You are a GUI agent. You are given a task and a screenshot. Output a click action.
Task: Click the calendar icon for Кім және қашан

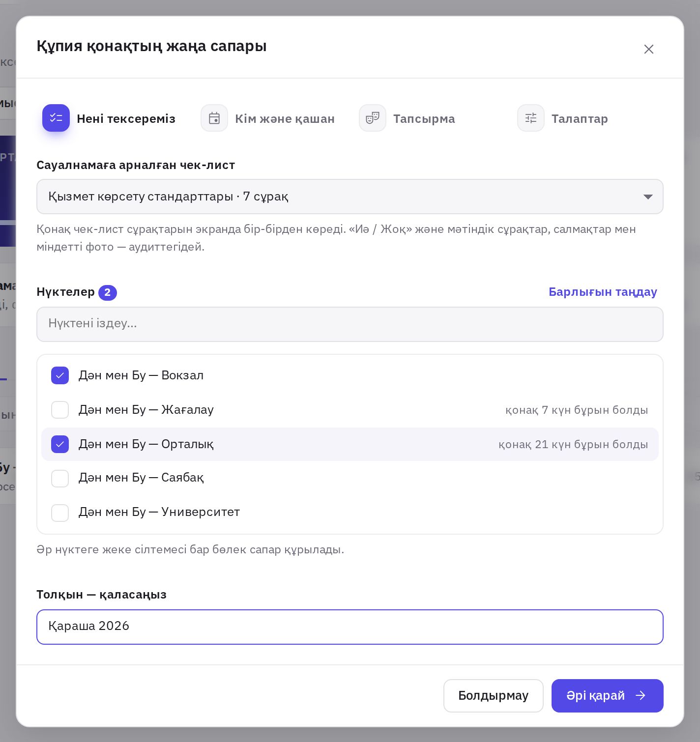point(214,118)
